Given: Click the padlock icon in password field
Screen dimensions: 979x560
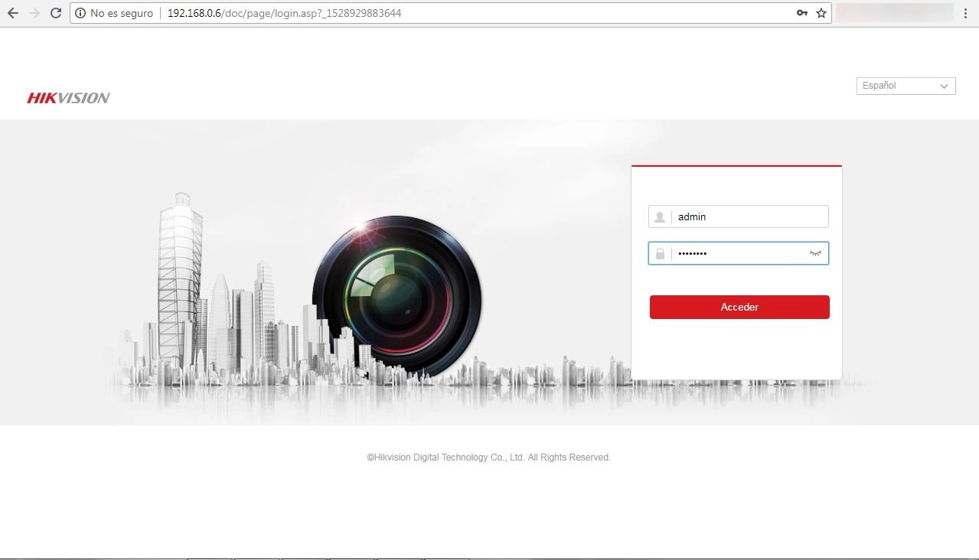Looking at the screenshot, I should tap(659, 253).
